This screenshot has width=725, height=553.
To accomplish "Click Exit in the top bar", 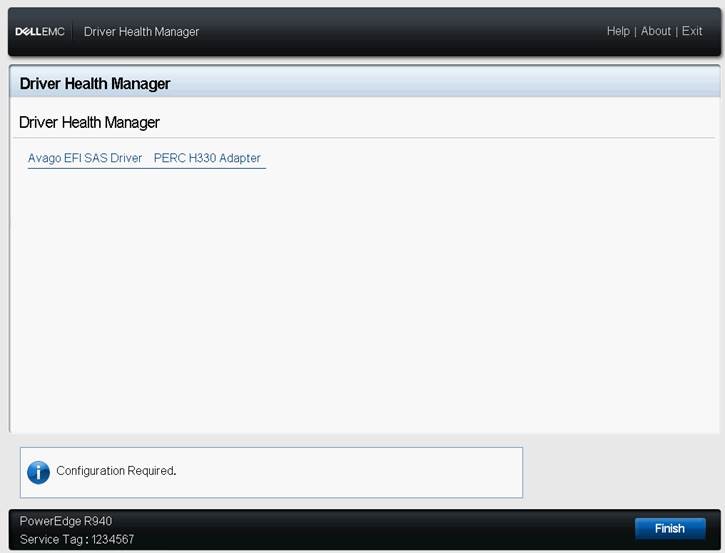I will pos(692,31).
